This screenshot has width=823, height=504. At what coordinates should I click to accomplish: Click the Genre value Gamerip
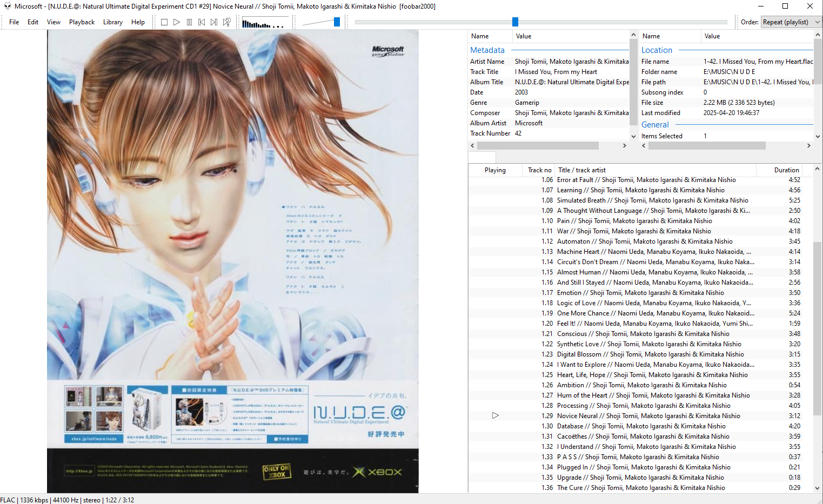click(x=527, y=103)
